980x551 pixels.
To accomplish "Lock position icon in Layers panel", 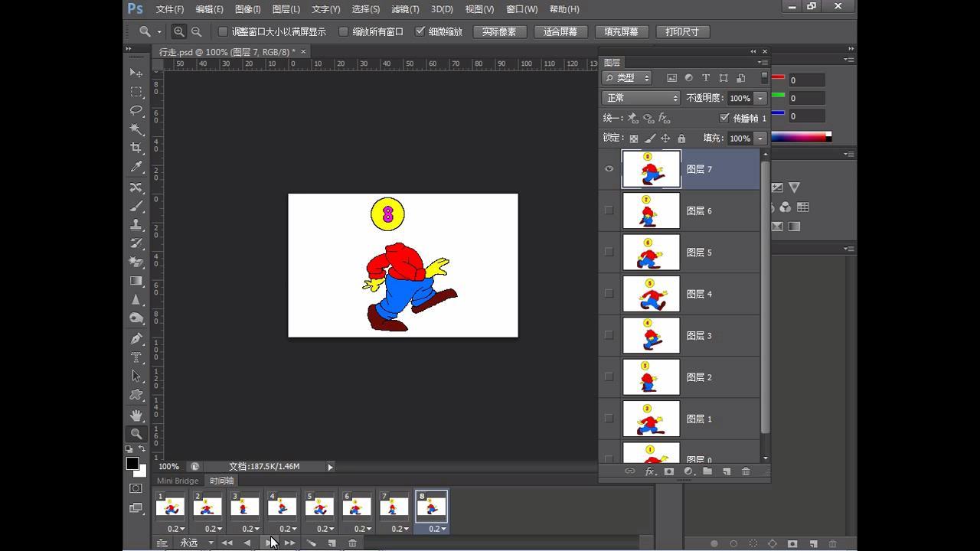I will 665,139.
